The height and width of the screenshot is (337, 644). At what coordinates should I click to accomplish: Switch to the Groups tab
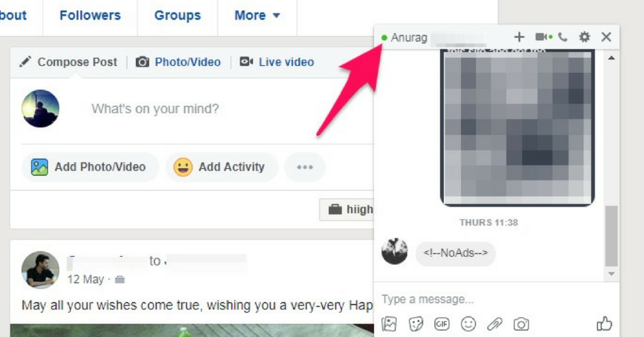[177, 16]
